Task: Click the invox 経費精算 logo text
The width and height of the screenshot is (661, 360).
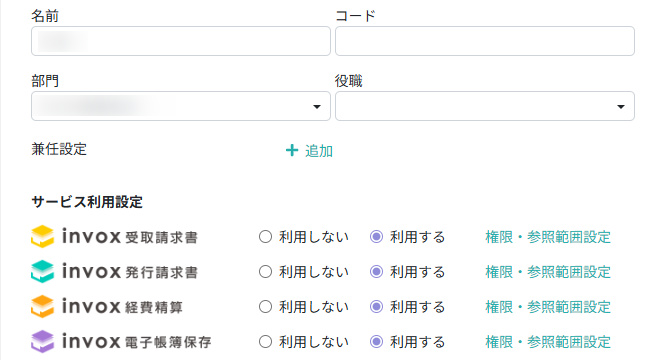Action: (122, 306)
